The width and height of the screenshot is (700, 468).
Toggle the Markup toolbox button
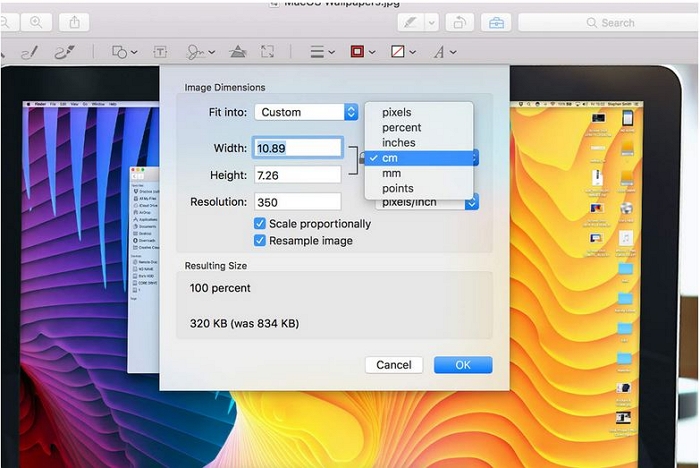pos(494,22)
